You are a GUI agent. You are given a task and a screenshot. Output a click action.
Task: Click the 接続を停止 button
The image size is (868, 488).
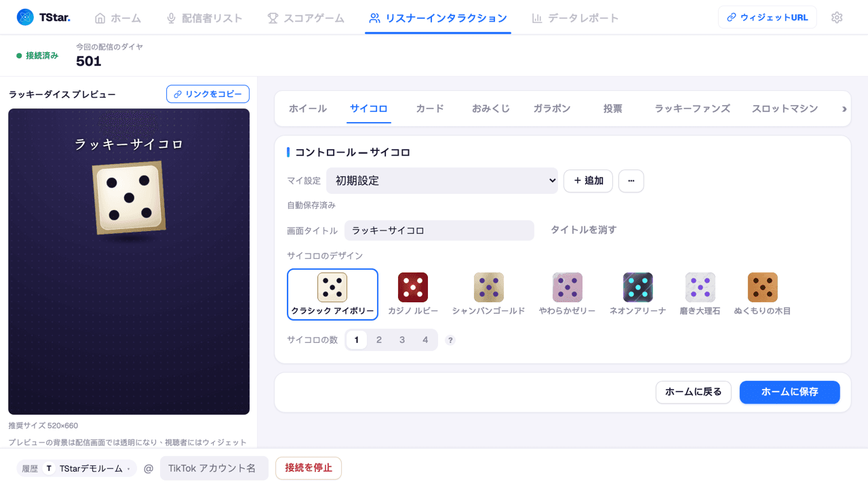(x=309, y=468)
